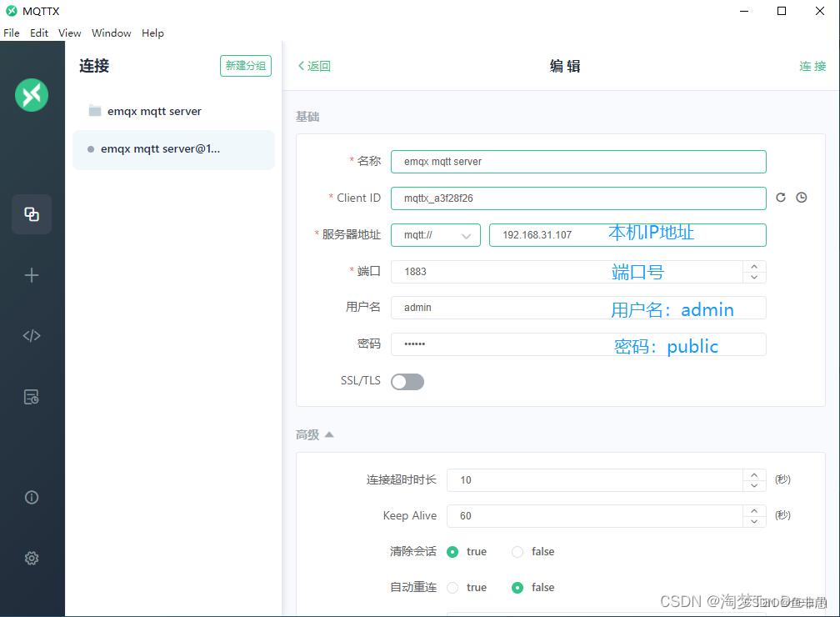The height and width of the screenshot is (617, 840).
Task: Decrease 连接超时时长 with down arrow
Action: pos(754,485)
